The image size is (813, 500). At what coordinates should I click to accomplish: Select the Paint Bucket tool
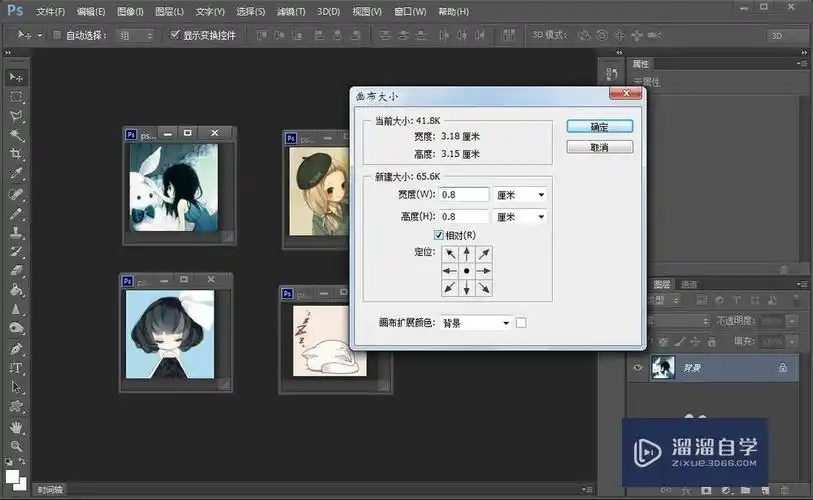(16, 289)
